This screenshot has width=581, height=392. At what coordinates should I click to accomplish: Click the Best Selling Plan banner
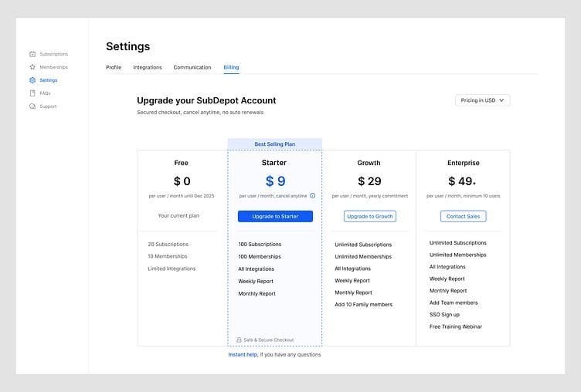click(274, 144)
